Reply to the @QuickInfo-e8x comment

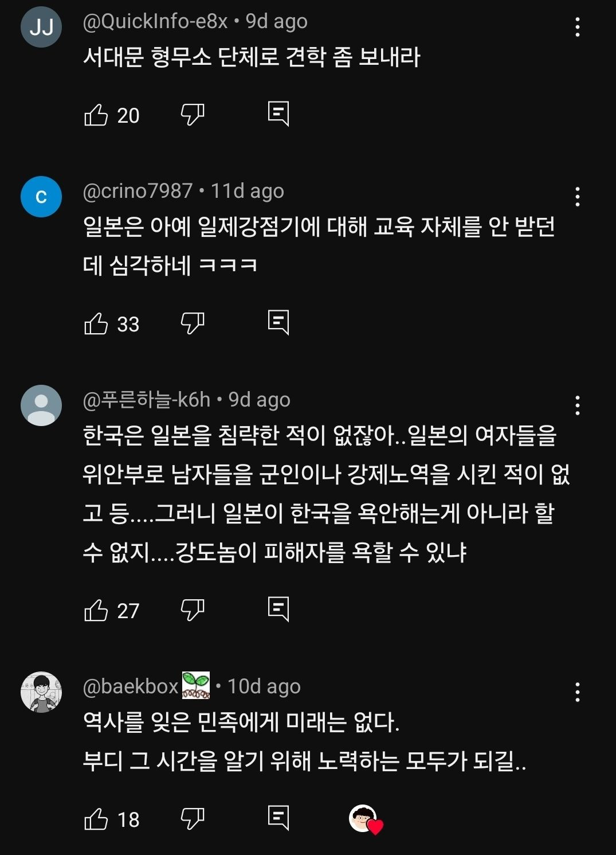click(278, 114)
